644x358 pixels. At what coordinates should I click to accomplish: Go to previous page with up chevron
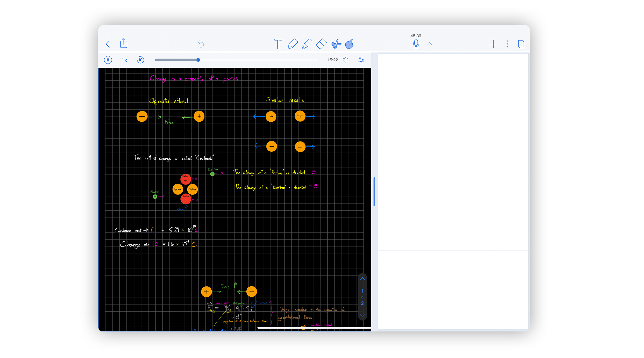tap(362, 279)
